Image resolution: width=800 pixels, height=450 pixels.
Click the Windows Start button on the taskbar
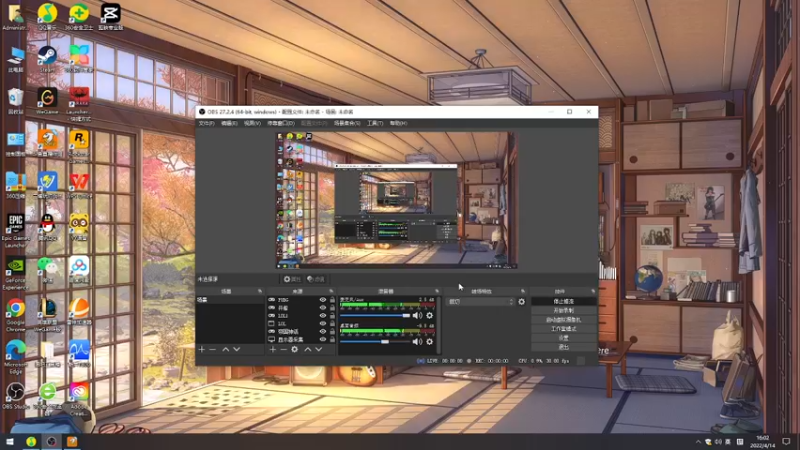point(10,441)
